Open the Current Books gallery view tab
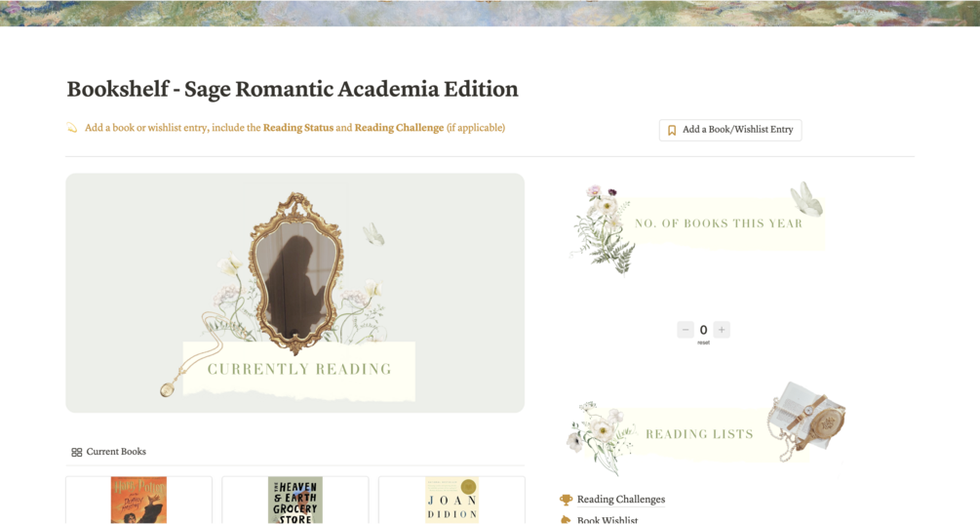The height and width of the screenshot is (524, 980). point(115,452)
